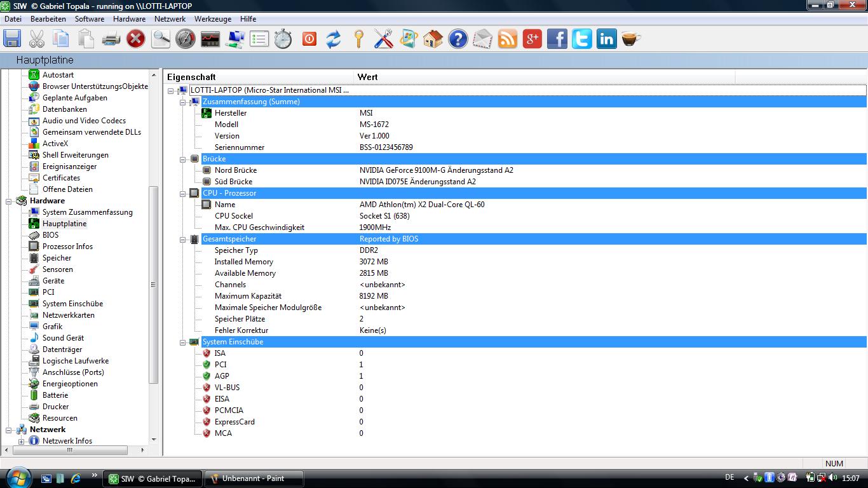Click the checklist report toolbar icon
Screen dimensions: 868x488
point(259,39)
